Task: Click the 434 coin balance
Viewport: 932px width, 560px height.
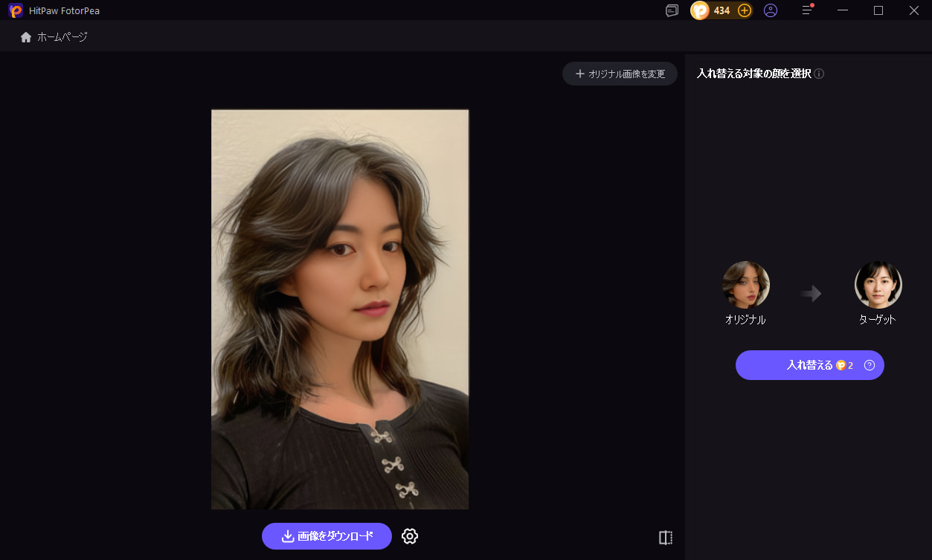Action: click(720, 10)
